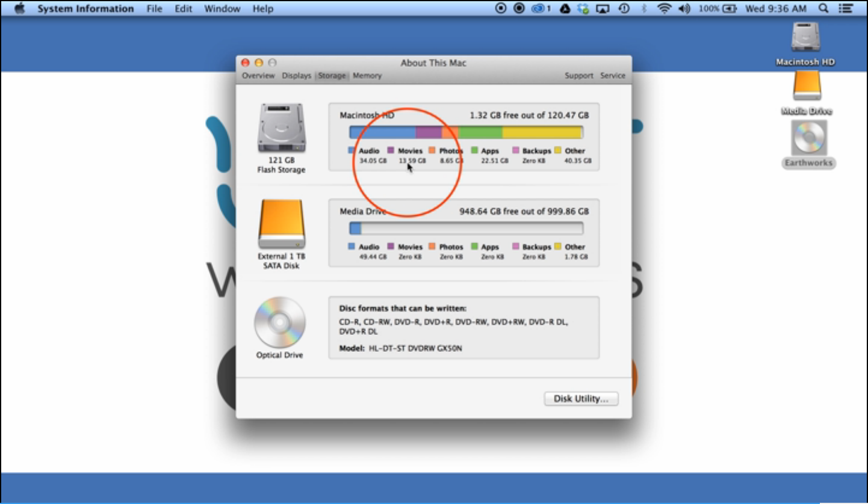Click the '49.44 GB' Audio value
Viewport: 868px width, 504px height.
[x=373, y=257]
